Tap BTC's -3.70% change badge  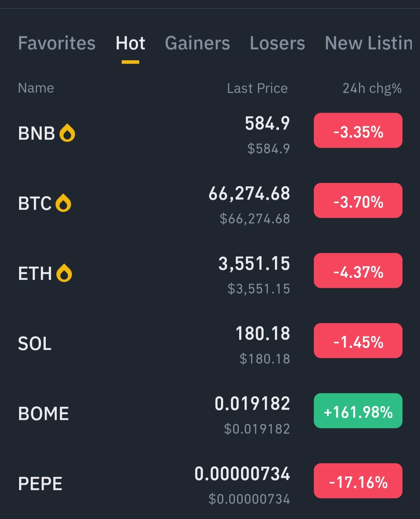358,201
